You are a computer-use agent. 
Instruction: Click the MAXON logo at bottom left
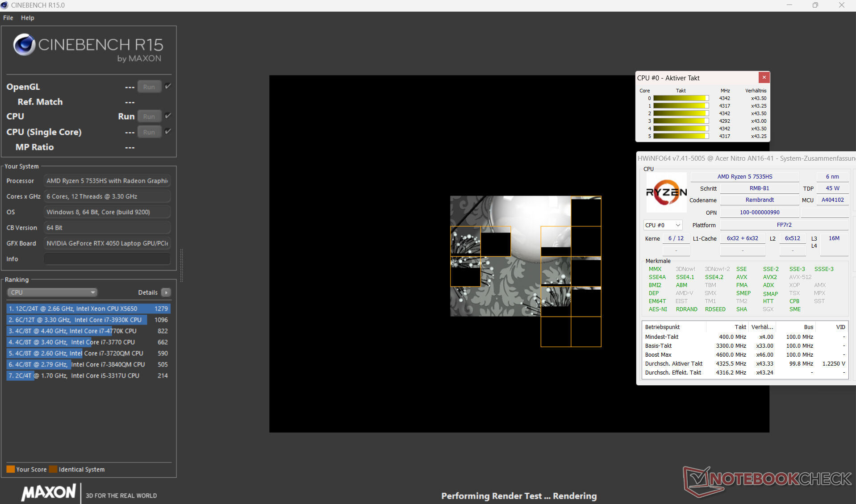[x=49, y=492]
